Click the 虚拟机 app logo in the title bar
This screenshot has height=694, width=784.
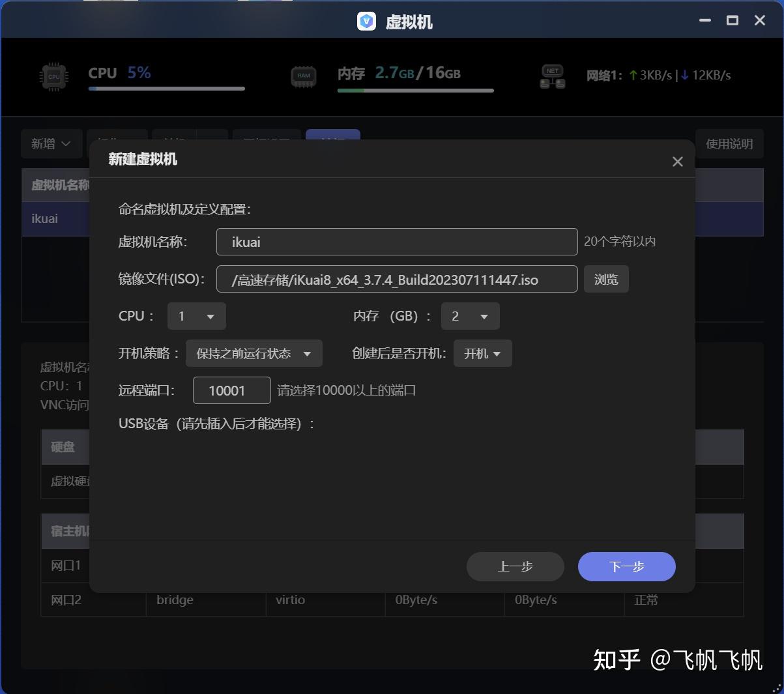[367, 20]
